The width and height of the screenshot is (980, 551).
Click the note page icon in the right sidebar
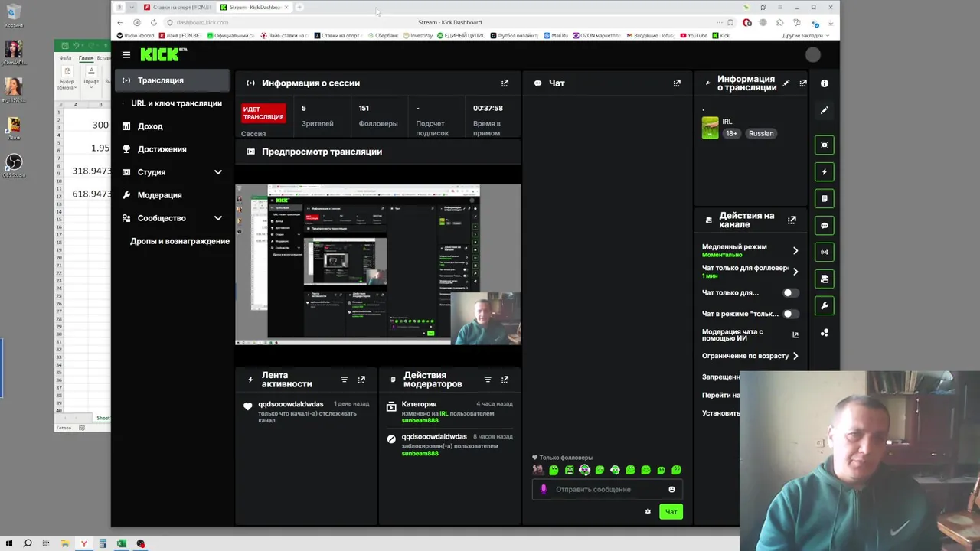click(825, 198)
